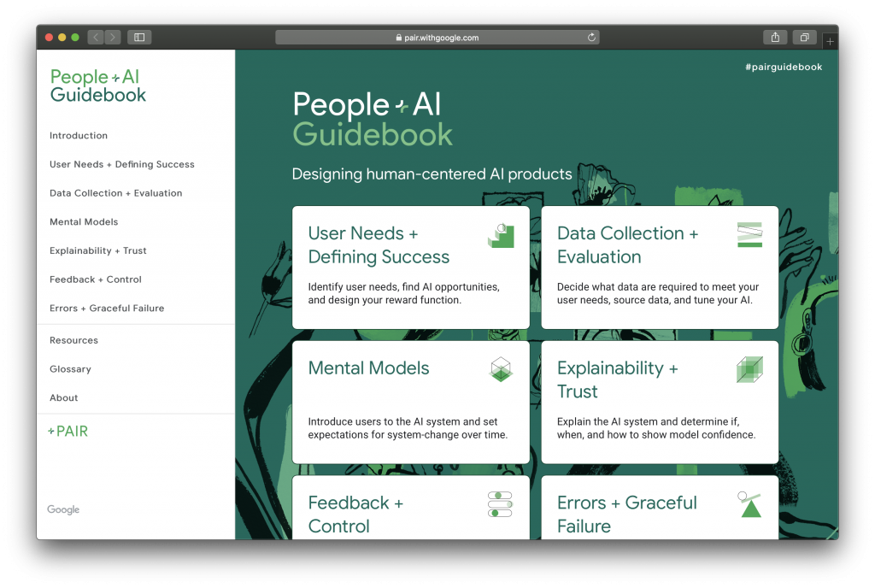Open the User Needs + Defining Success card title
This screenshot has width=875, height=588.
379,245
